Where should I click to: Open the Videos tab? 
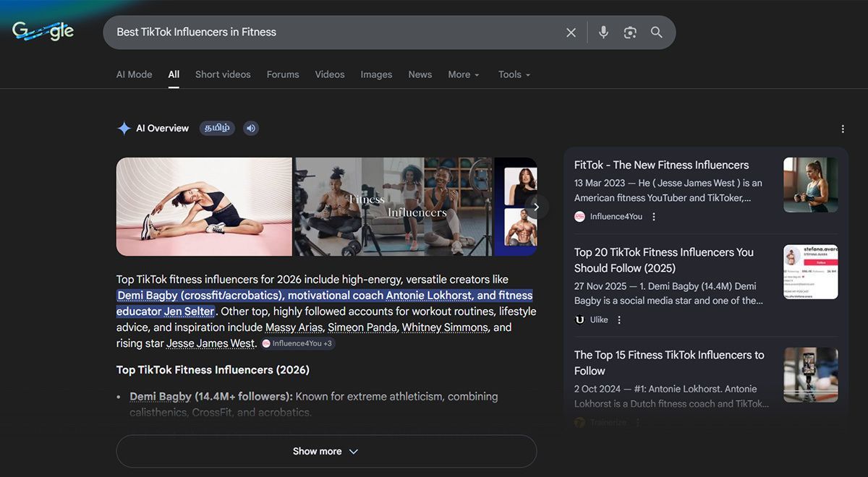pyautogui.click(x=330, y=74)
